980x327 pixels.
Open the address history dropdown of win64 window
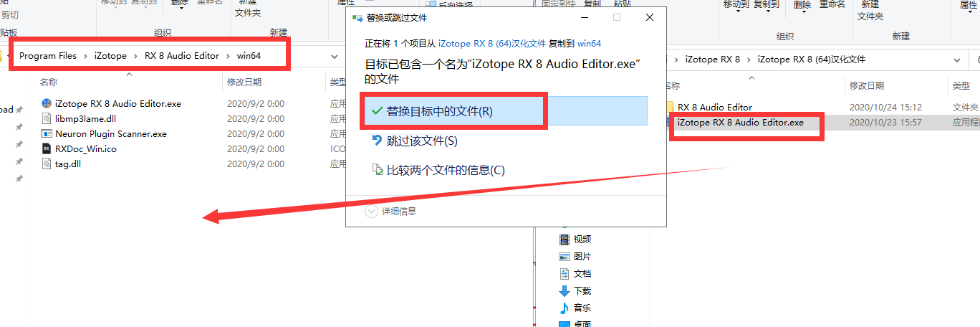pyautogui.click(x=335, y=56)
